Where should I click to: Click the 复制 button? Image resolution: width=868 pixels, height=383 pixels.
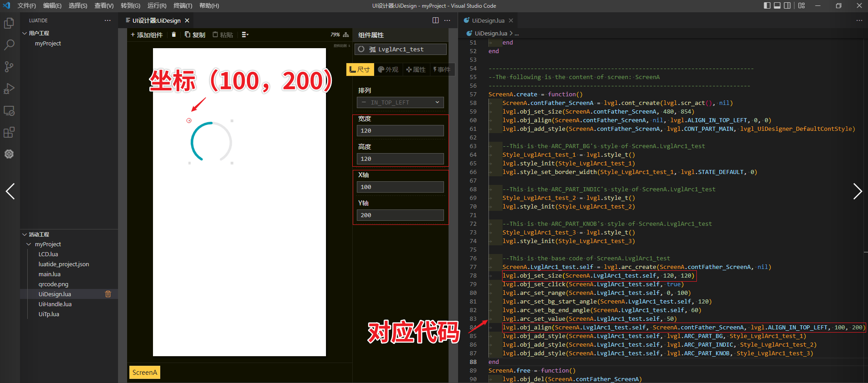coord(195,35)
